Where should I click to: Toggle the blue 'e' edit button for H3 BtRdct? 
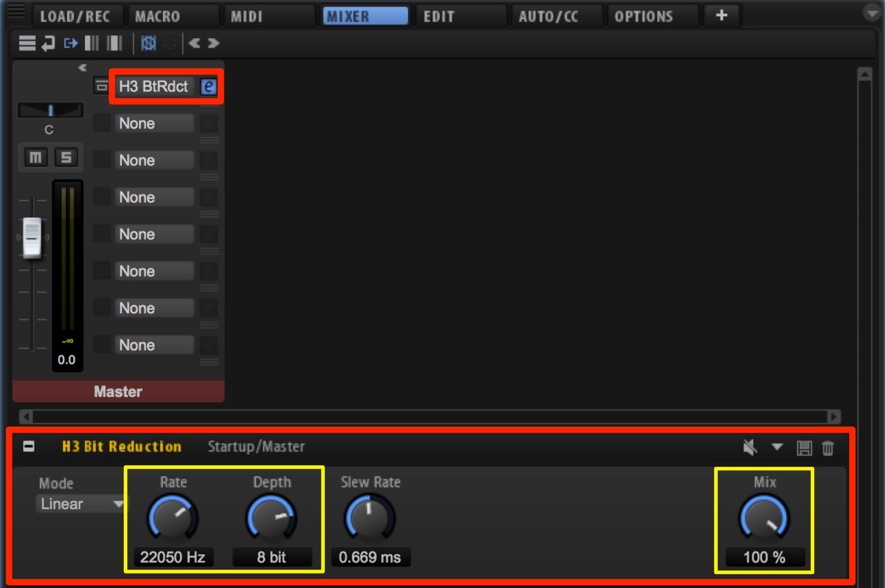pos(209,86)
